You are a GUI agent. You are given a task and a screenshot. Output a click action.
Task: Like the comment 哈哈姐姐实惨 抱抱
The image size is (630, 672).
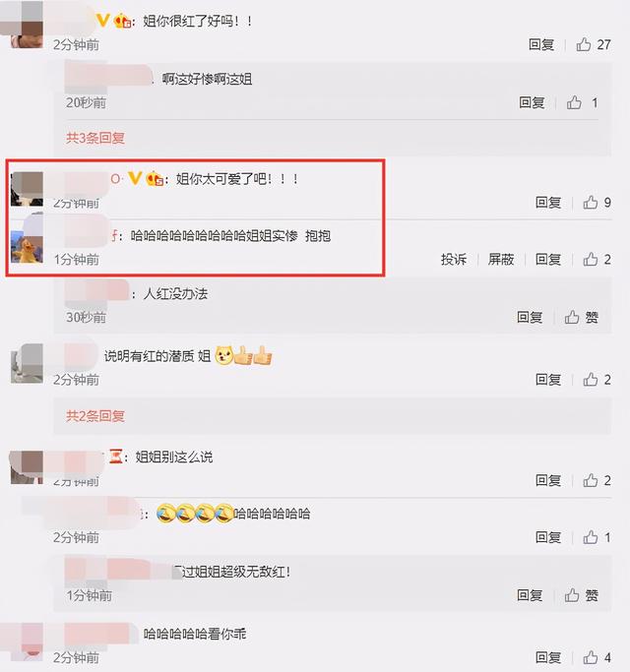597,260
